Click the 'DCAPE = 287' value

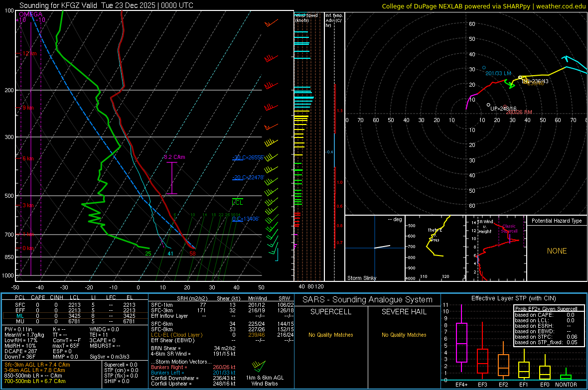tap(21, 351)
